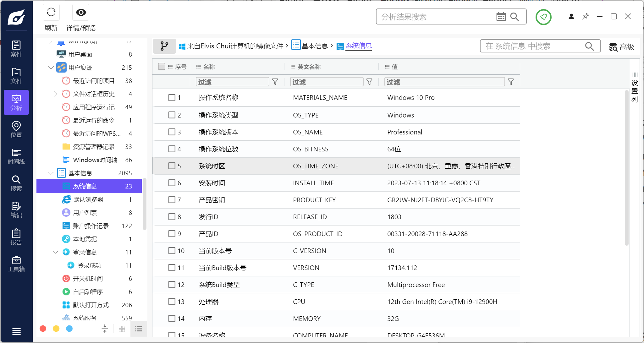Click 基本信息 in the breadcrumb
The height and width of the screenshot is (343, 644).
[x=314, y=46]
